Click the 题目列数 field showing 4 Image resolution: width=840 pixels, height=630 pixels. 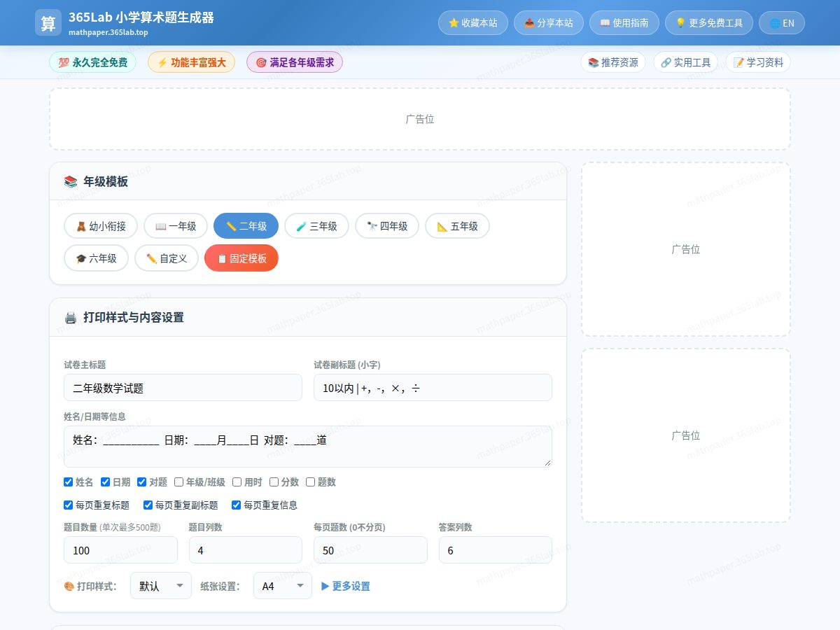coord(246,550)
